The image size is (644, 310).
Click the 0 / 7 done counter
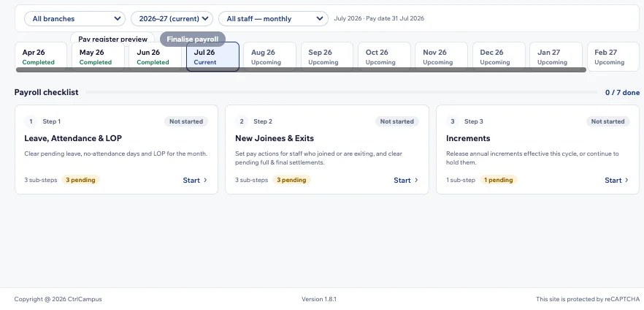pos(622,93)
